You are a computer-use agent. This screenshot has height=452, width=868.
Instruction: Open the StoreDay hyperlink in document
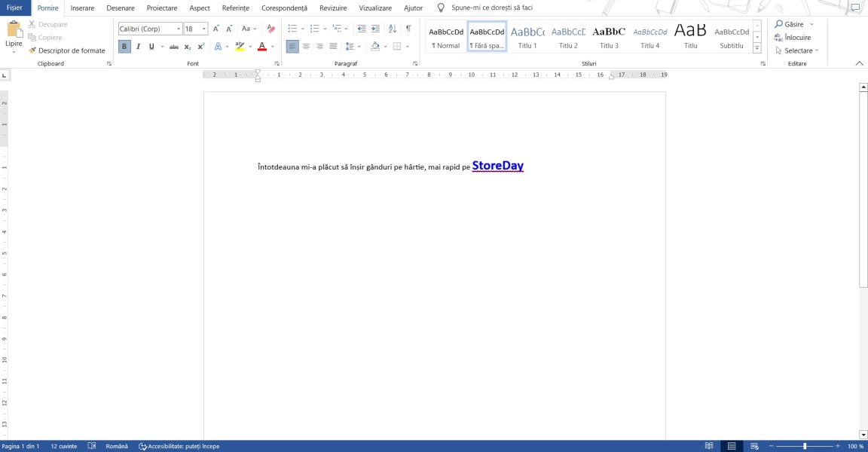(x=497, y=166)
